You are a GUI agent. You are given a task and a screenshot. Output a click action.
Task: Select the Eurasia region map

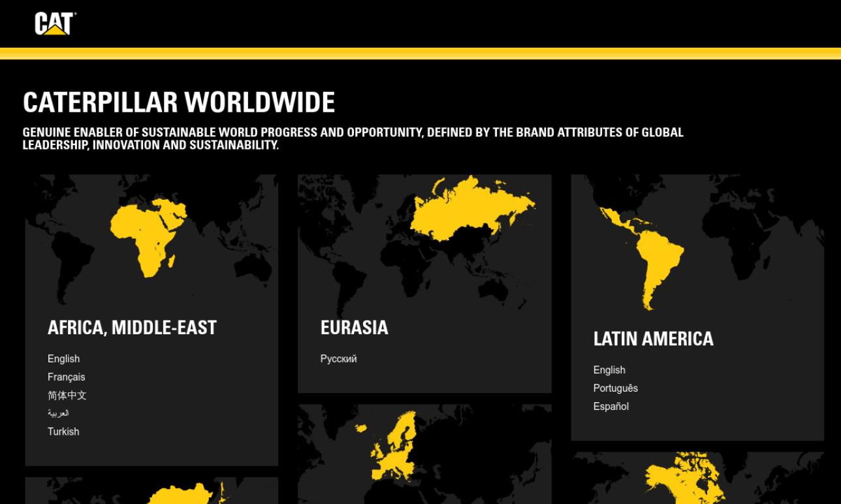click(x=424, y=242)
